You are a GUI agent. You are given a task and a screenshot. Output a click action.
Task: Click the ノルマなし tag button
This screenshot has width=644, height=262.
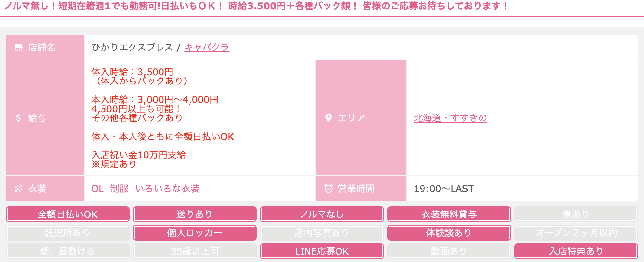[322, 214]
